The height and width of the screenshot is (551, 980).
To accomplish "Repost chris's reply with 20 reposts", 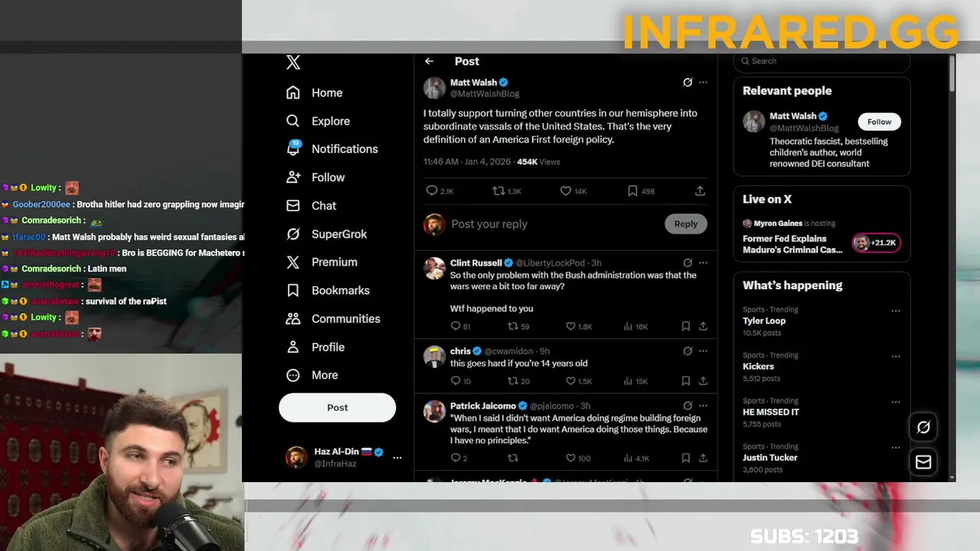I will [x=519, y=381].
